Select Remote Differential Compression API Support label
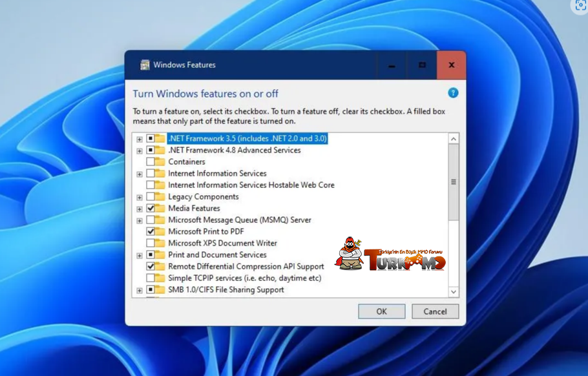This screenshot has height=376, width=588. point(246,266)
